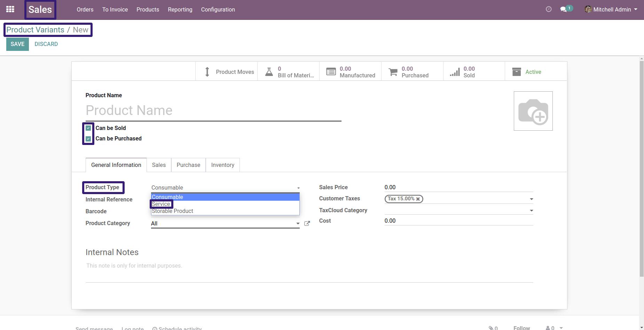
Task: Open the Product Type dropdown
Action: (225, 187)
